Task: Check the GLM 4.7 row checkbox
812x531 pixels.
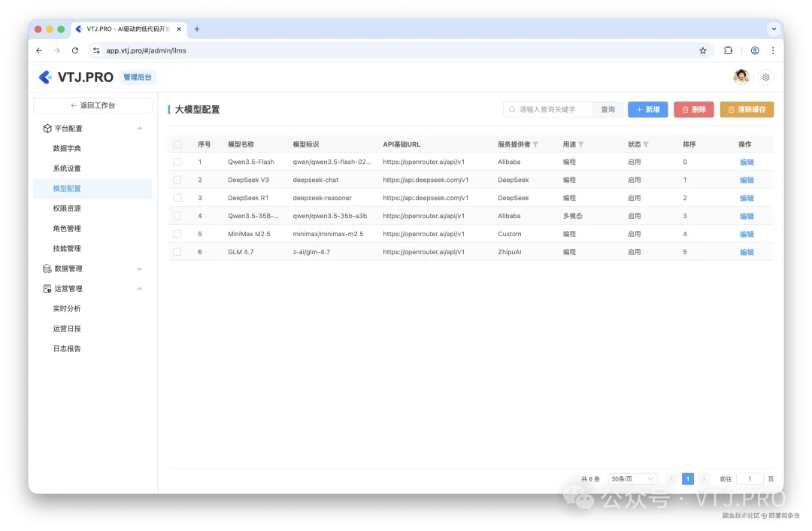Action: pos(177,252)
